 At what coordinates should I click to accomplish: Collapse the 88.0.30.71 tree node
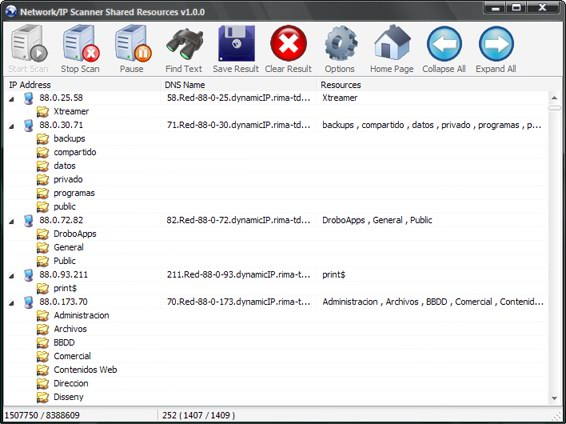tap(12, 126)
